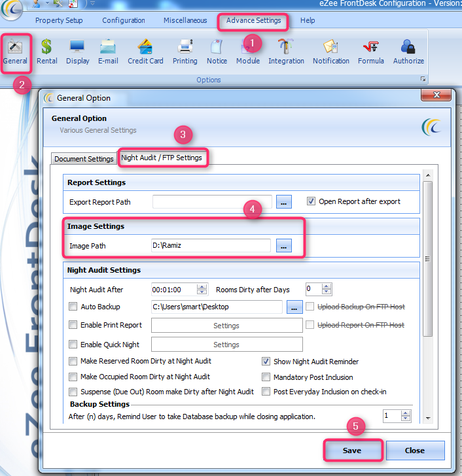The height and width of the screenshot is (476, 462).
Task: Browse for the Export Report Path
Action: pos(284,202)
